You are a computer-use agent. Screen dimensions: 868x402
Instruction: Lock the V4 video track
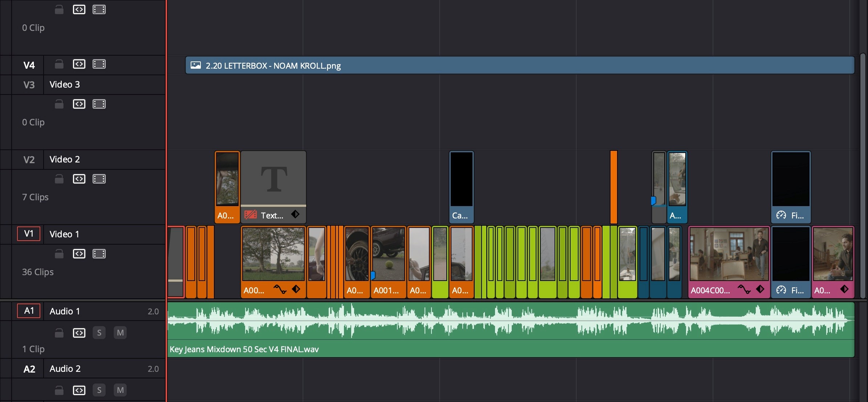[59, 64]
